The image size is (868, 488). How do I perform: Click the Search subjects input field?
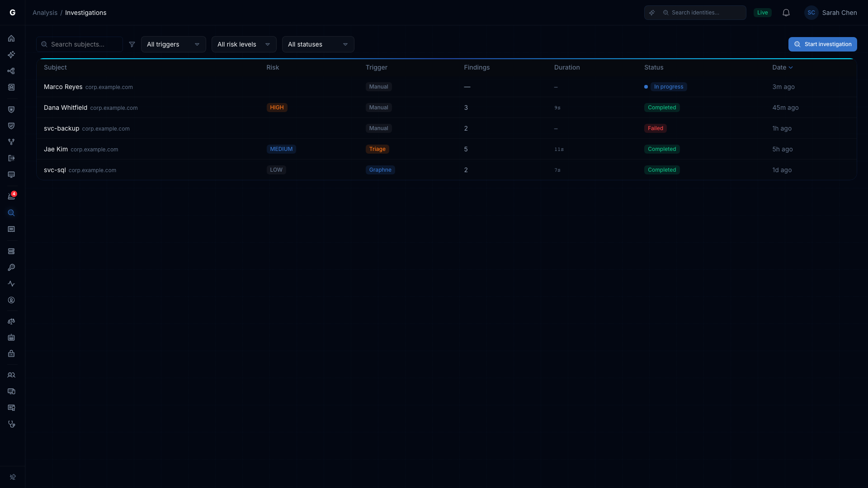80,44
